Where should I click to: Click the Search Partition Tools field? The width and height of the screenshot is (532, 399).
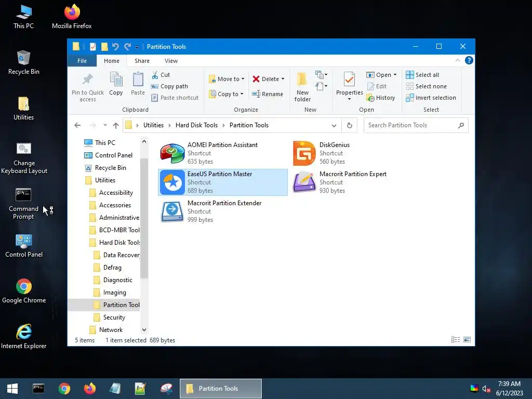coord(416,125)
